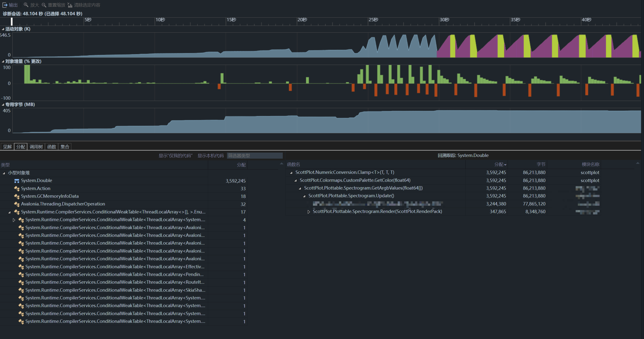Image resolution: width=644 pixels, height=339 pixels.
Task: Sort by the 字节 column header
Action: 541,164
